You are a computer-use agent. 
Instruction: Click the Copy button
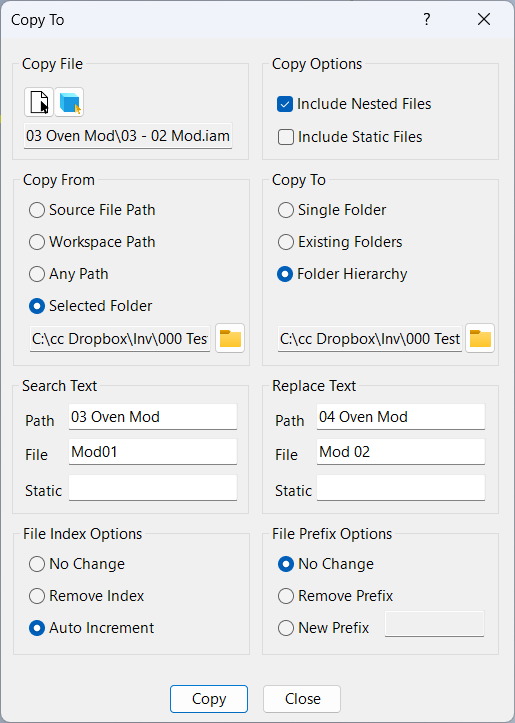tap(209, 699)
